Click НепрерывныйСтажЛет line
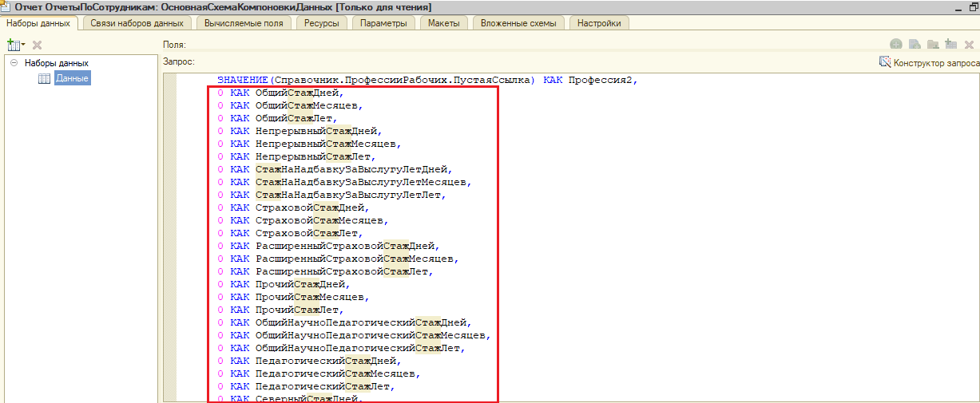 tap(296, 156)
